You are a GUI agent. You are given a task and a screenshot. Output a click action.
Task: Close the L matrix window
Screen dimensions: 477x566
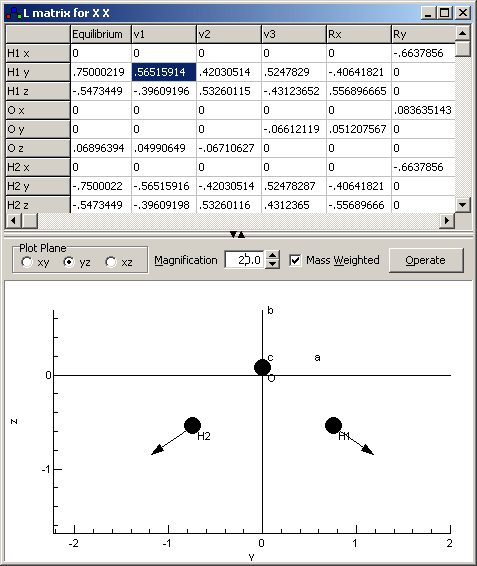[463, 13]
